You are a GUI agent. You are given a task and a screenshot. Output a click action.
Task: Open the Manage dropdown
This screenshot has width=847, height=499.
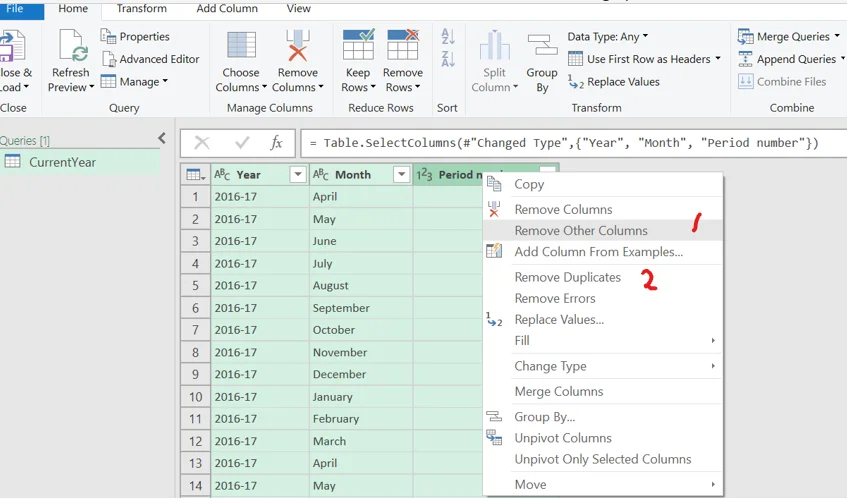tap(135, 82)
